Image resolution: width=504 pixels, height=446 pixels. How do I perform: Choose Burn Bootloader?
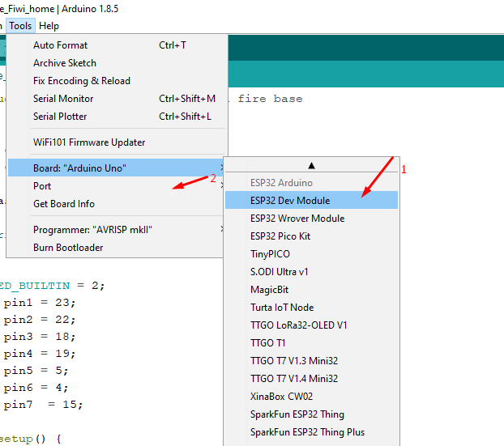click(x=116, y=248)
